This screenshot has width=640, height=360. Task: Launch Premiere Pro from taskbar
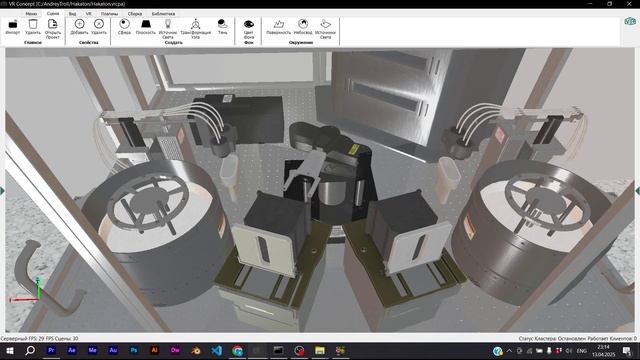coord(51,351)
